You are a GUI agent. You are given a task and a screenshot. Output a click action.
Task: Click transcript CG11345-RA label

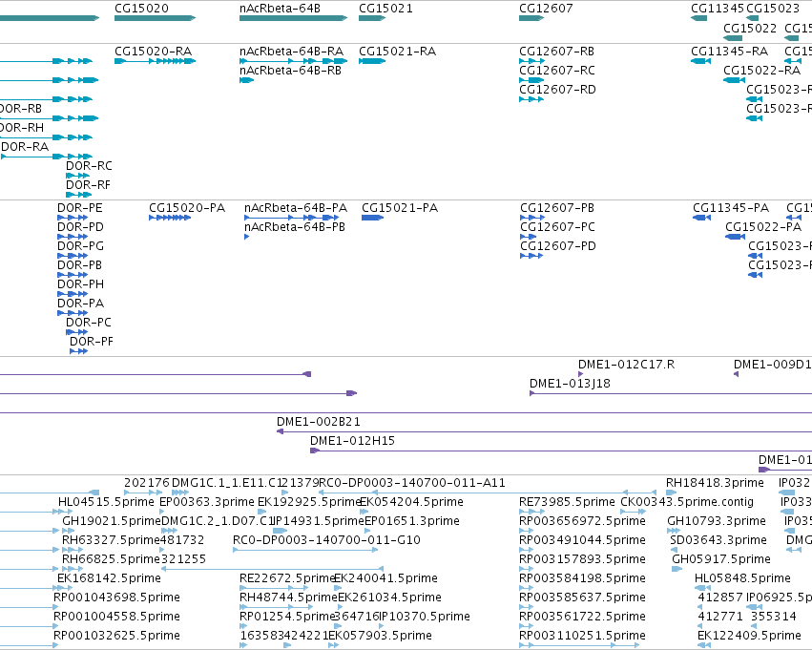coord(729,52)
